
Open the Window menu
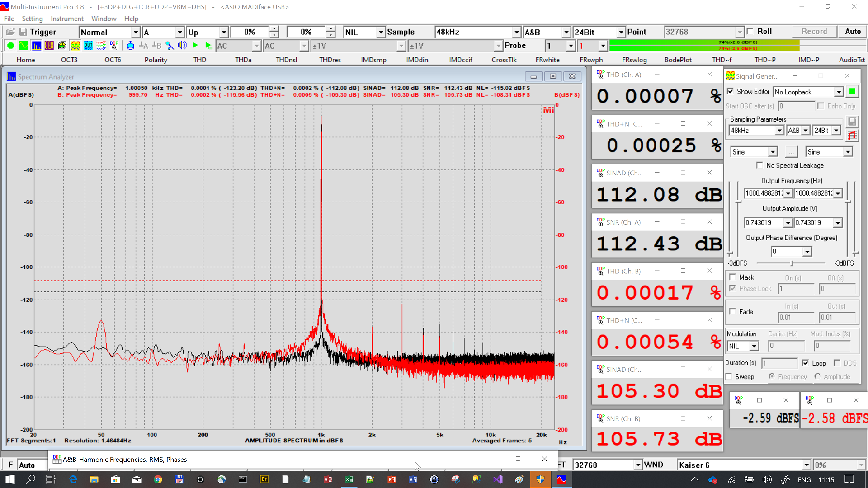[104, 19]
